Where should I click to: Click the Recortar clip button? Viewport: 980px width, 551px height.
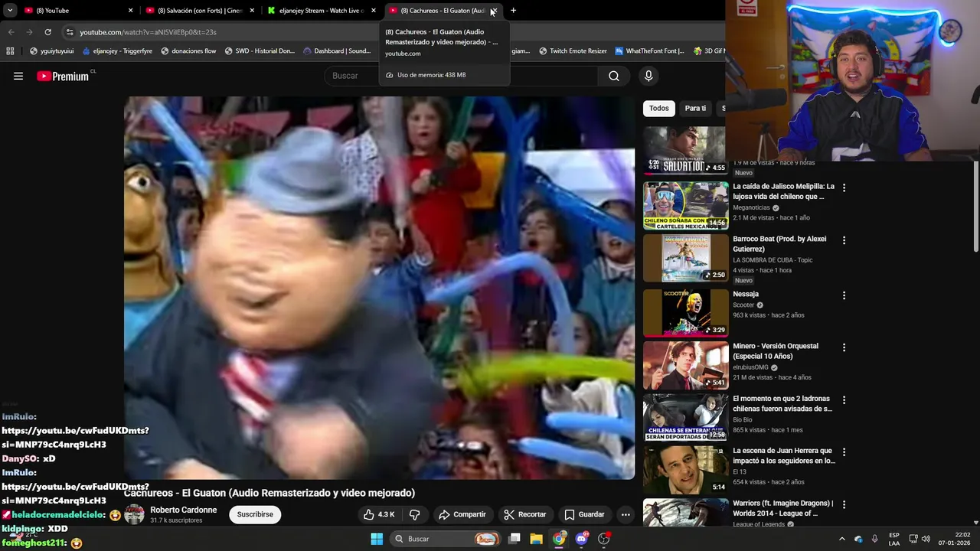(x=524, y=514)
